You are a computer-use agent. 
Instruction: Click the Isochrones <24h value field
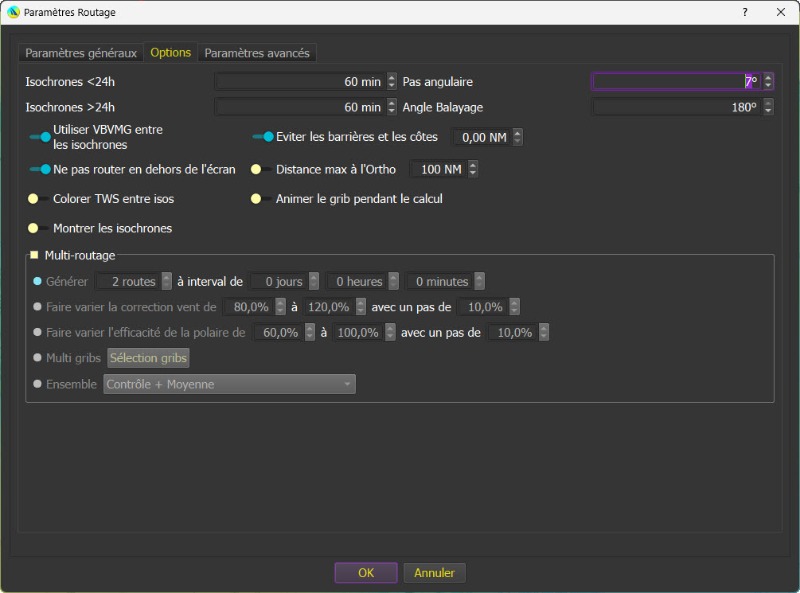tap(299, 81)
